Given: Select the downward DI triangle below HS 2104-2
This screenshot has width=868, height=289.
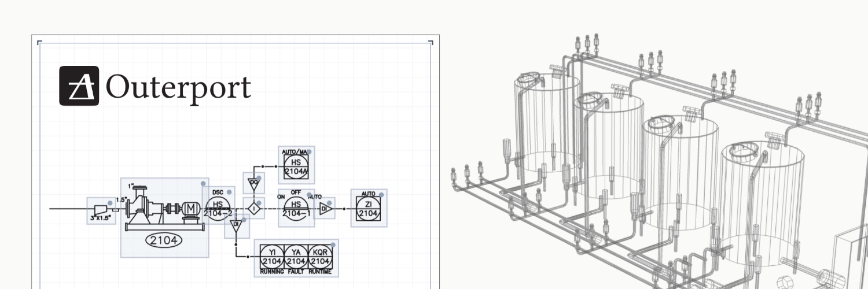Looking at the screenshot, I should pyautogui.click(x=237, y=226).
